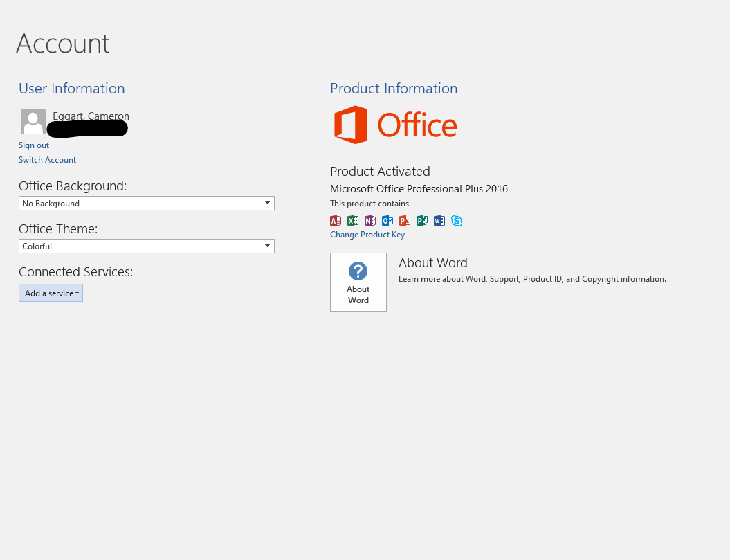Viewport: 730px width, 560px height.
Task: Click the User Information heading
Action: click(x=72, y=89)
